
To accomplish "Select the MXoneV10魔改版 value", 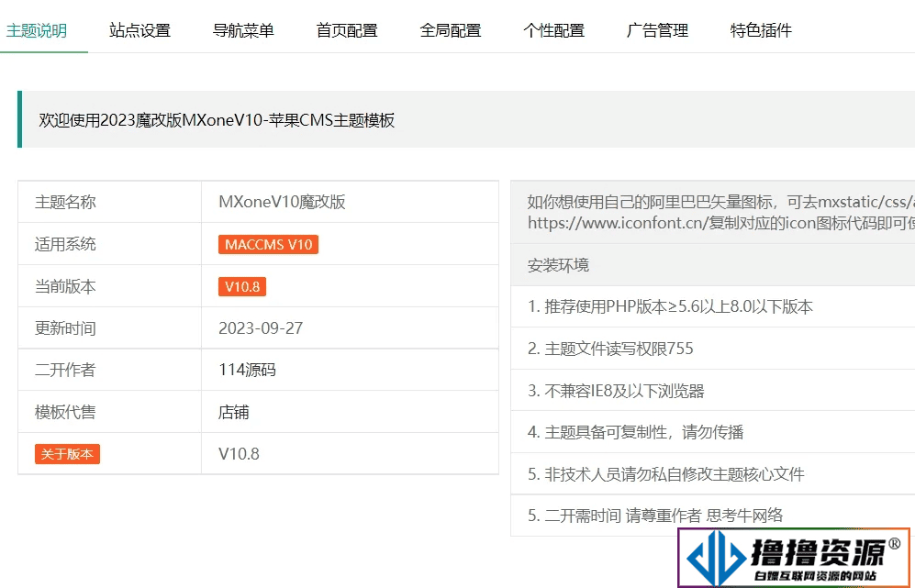I will 283,202.
